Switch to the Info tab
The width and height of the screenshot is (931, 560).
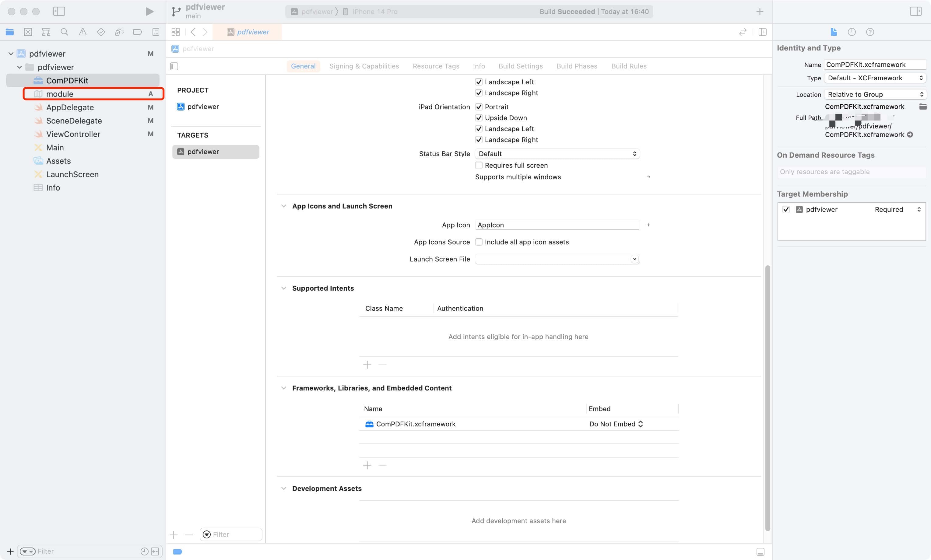[479, 66]
